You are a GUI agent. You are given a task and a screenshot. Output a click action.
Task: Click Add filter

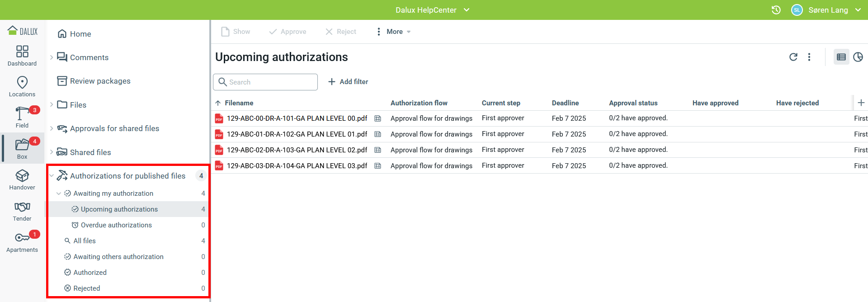pos(348,82)
